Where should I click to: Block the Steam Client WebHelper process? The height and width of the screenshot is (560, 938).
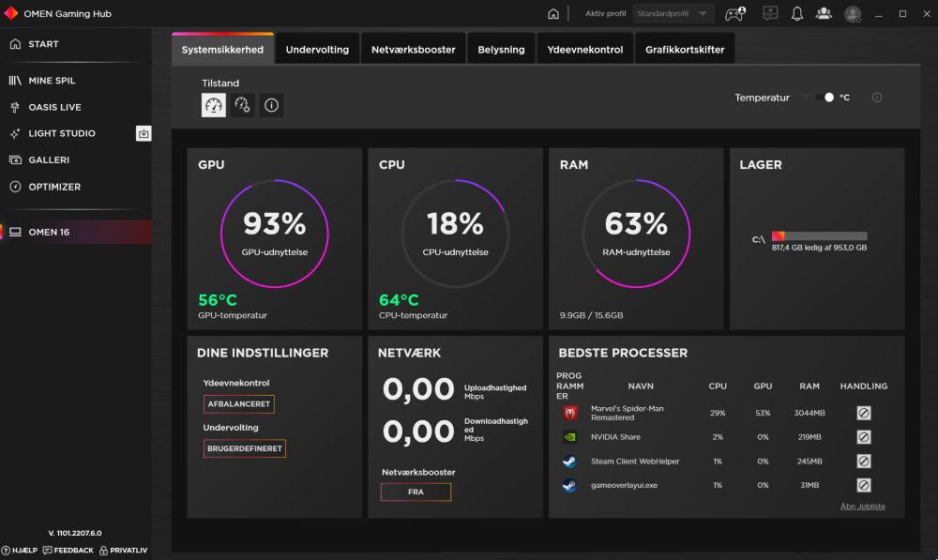[863, 462]
